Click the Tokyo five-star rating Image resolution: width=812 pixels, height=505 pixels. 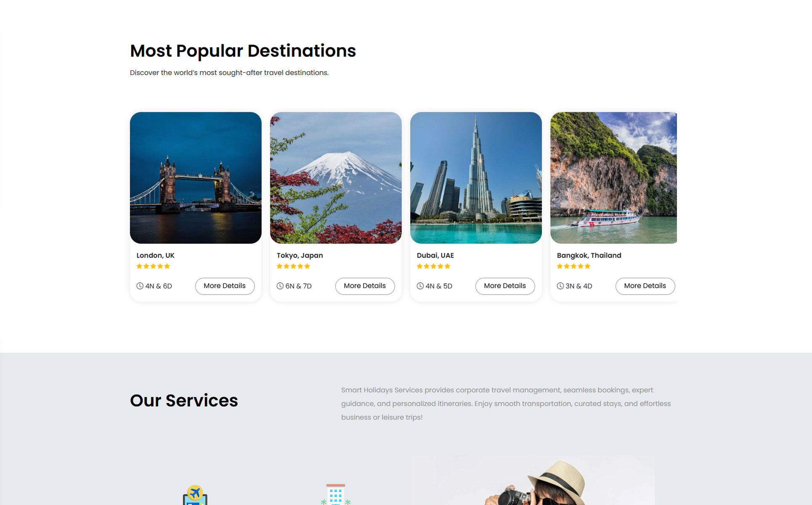293,266
